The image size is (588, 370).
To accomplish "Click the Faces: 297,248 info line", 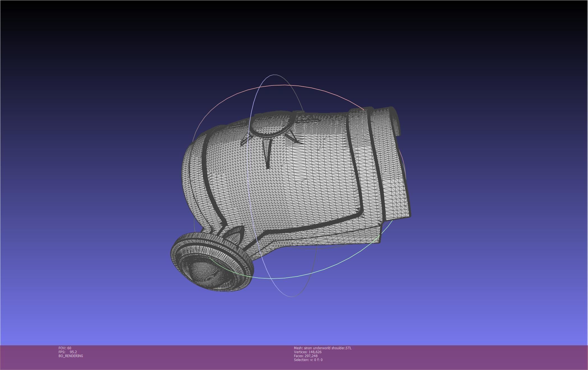I will coord(306,356).
